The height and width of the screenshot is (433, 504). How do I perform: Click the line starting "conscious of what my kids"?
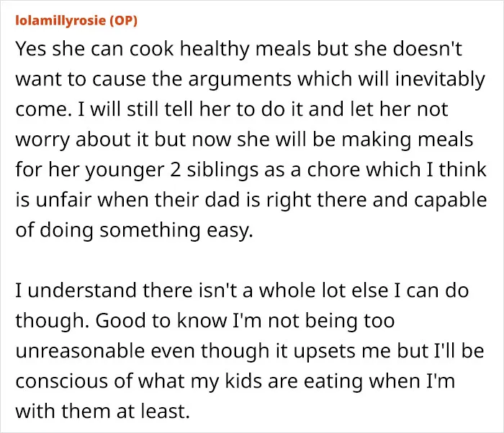235,381
